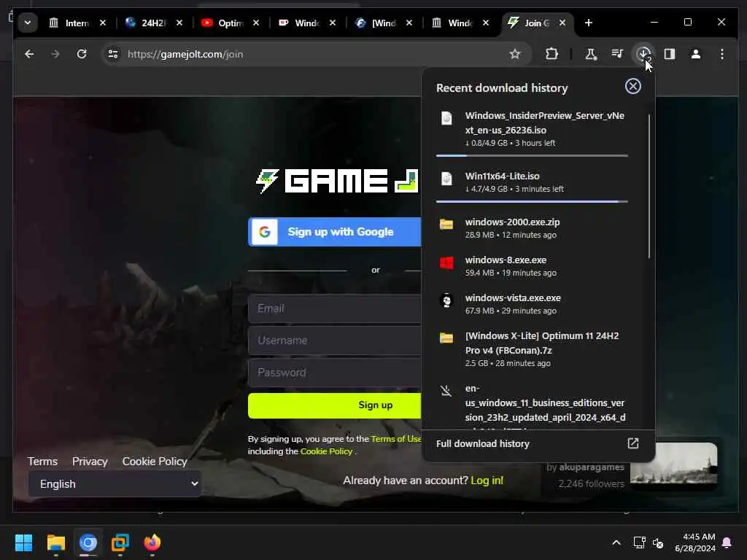Focus the Password field
This screenshot has width=747, height=560.
[334, 373]
